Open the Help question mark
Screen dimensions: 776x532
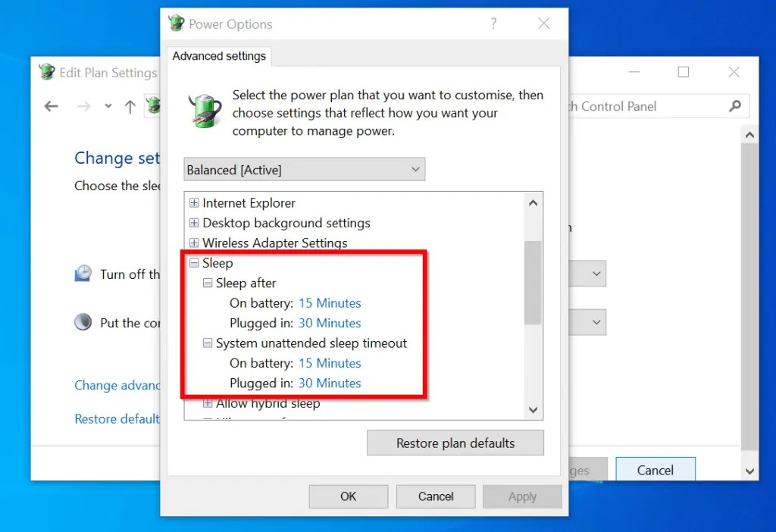493,23
